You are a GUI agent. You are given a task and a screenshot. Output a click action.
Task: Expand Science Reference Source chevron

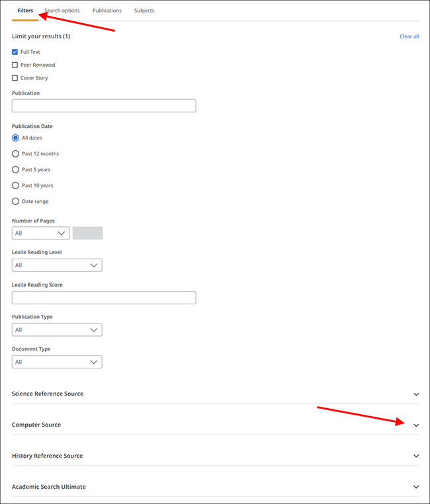(x=416, y=394)
